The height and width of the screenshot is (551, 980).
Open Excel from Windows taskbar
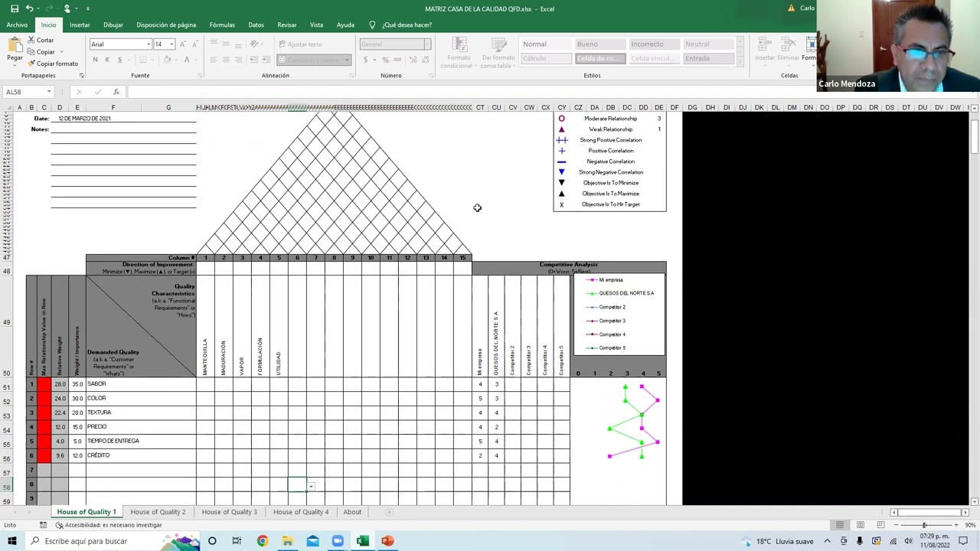[362, 541]
